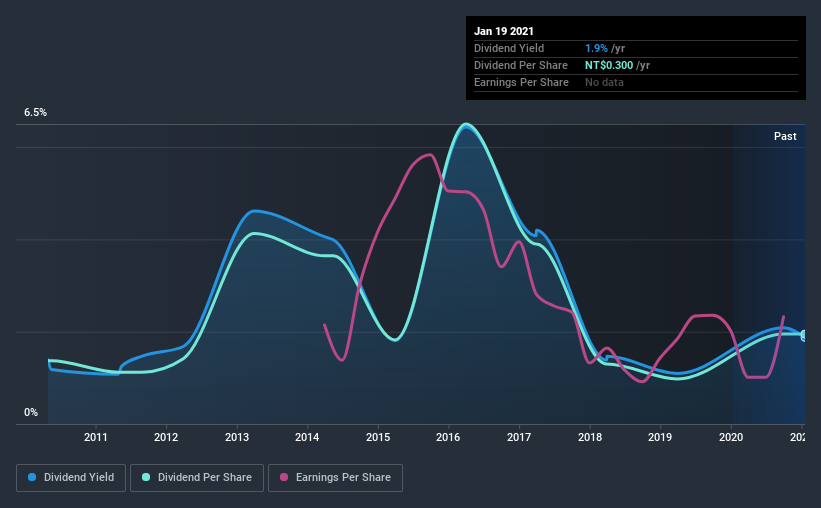This screenshot has height=508, width=821.
Task: Select the data point marker at Jan 2021
Action: point(804,335)
